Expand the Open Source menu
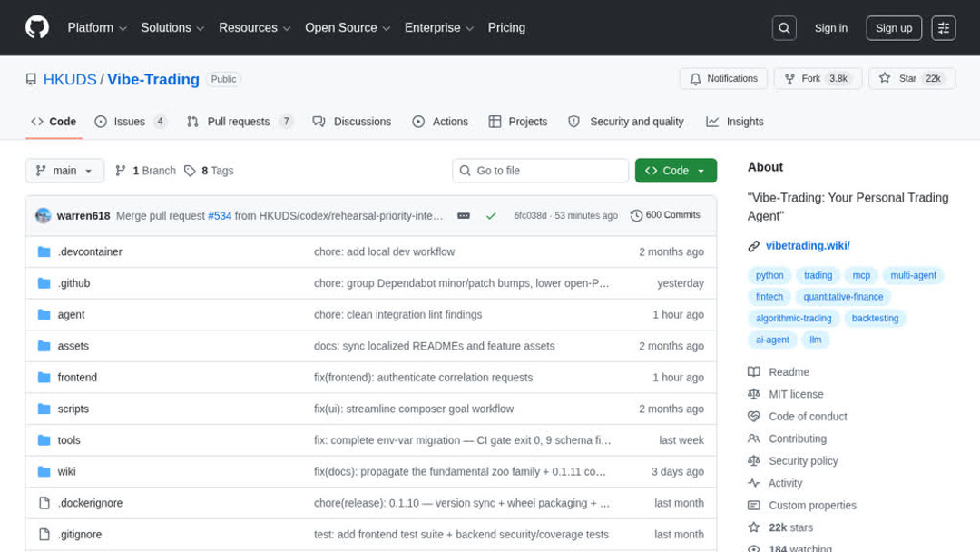The height and width of the screenshot is (552, 980). (348, 28)
